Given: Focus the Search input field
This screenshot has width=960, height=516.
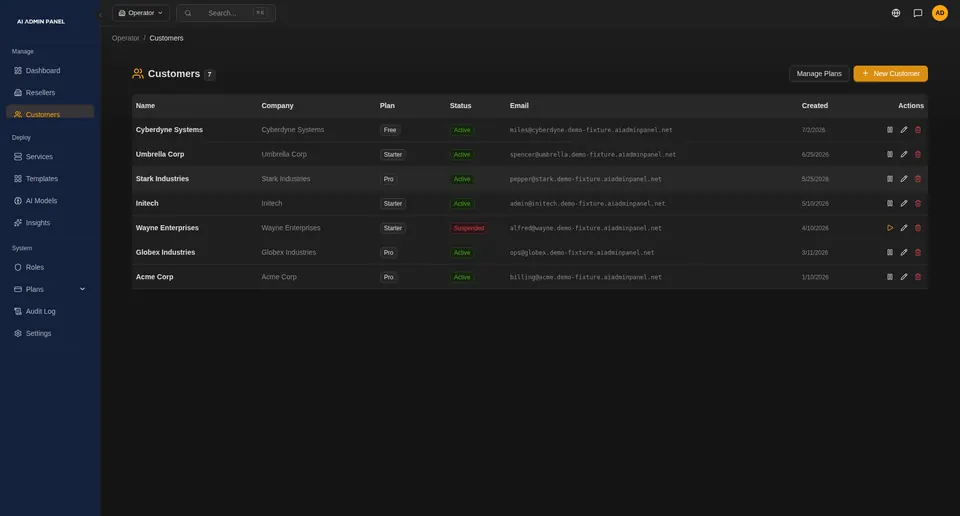Looking at the screenshot, I should [x=226, y=13].
